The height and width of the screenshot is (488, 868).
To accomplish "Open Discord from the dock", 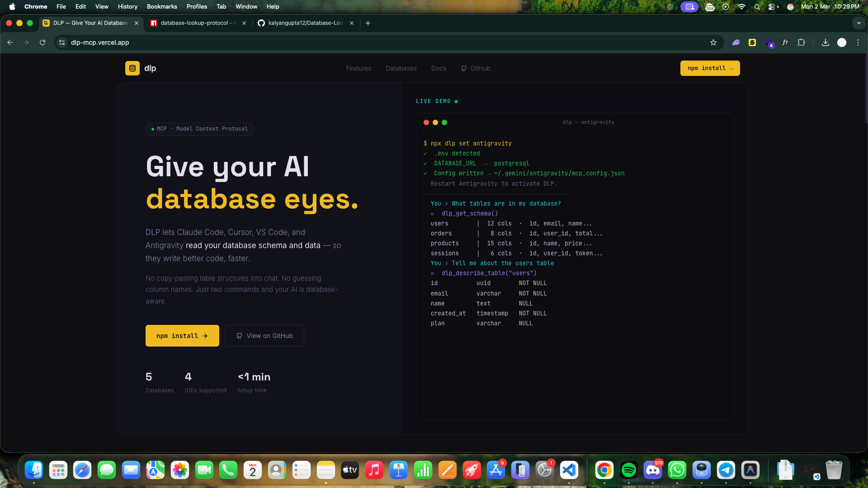I will 653,470.
